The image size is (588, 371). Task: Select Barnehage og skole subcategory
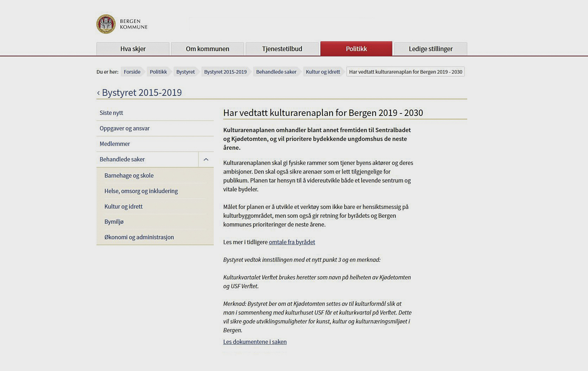pos(129,175)
